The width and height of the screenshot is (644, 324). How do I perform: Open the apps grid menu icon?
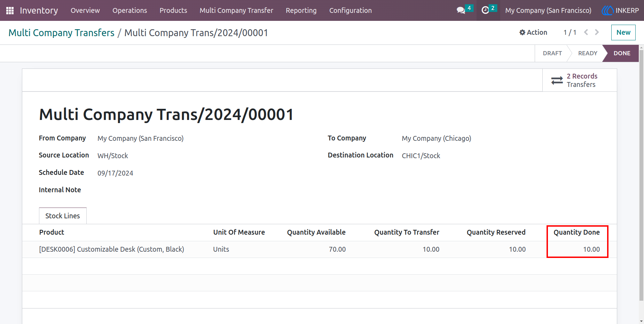(10, 10)
